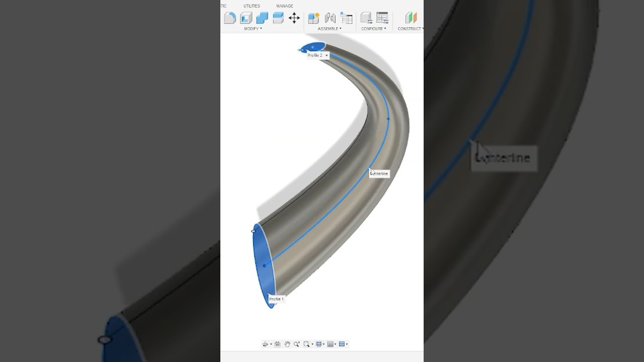Switch to the MANAGE tab
This screenshot has height=362, width=644.
coord(284,6)
